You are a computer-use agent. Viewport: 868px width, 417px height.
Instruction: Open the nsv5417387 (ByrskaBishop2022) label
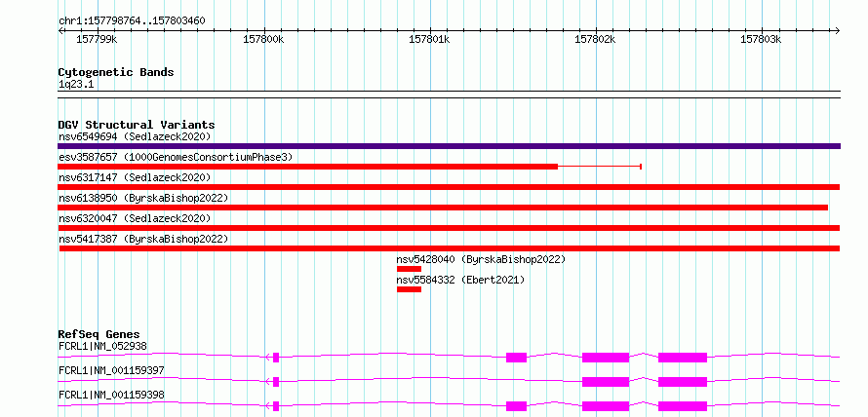(x=143, y=239)
